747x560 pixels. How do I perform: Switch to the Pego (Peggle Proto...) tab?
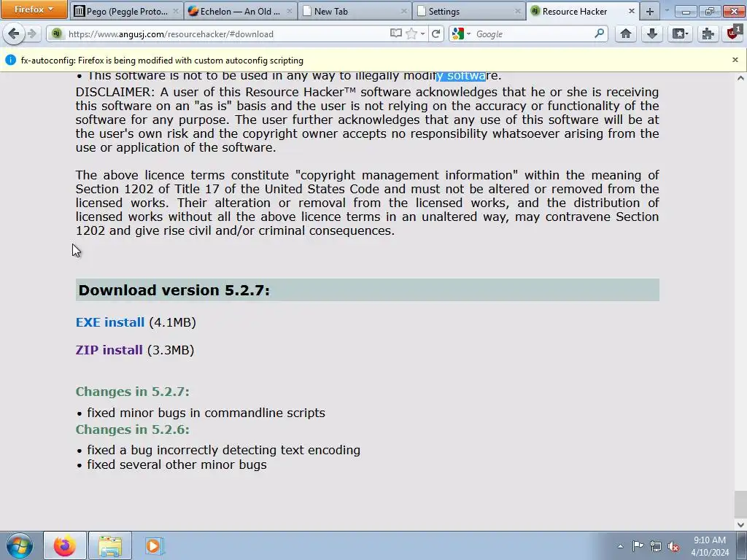pyautogui.click(x=125, y=11)
